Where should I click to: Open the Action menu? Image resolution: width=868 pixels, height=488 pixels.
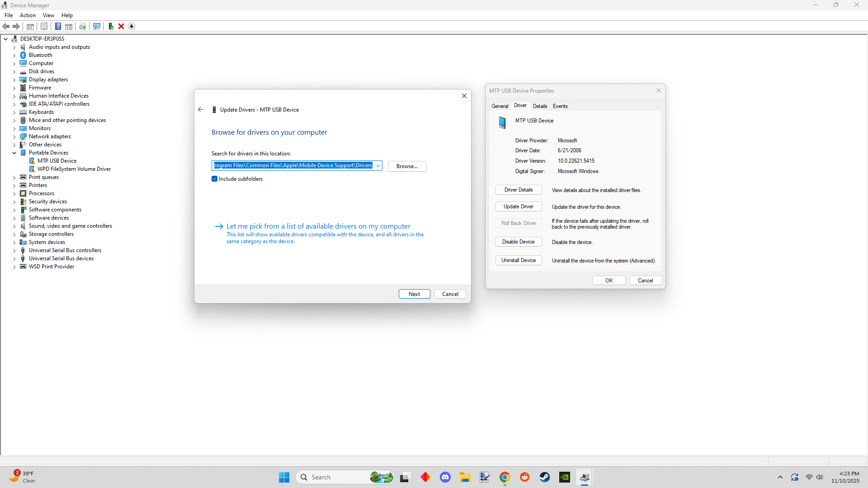point(28,15)
